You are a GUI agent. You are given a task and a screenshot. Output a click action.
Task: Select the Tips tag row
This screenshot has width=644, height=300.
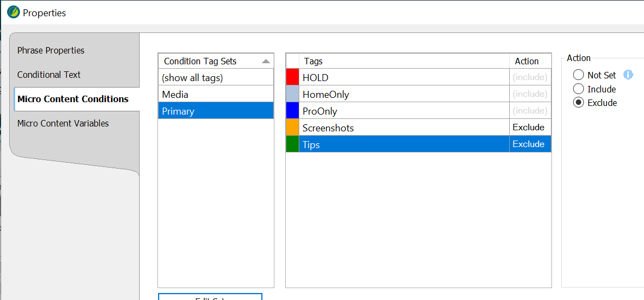coord(418,144)
